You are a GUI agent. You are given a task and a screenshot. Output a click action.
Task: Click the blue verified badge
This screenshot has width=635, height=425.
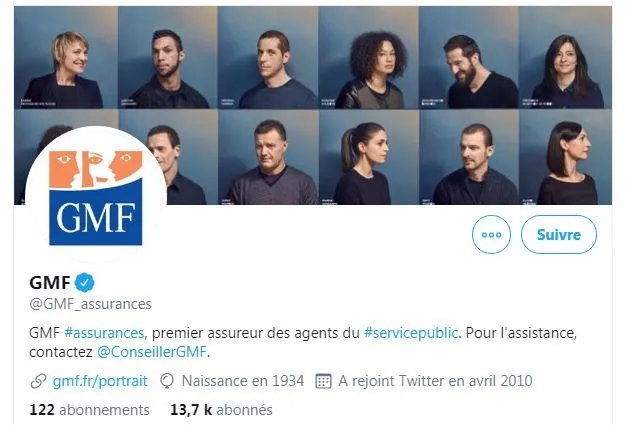[87, 282]
